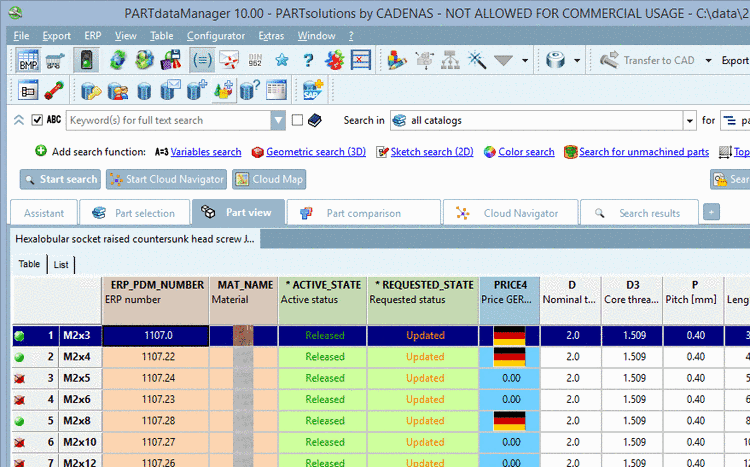Click the table with red X icon
The height and width of the screenshot is (467, 750).
tap(361, 60)
